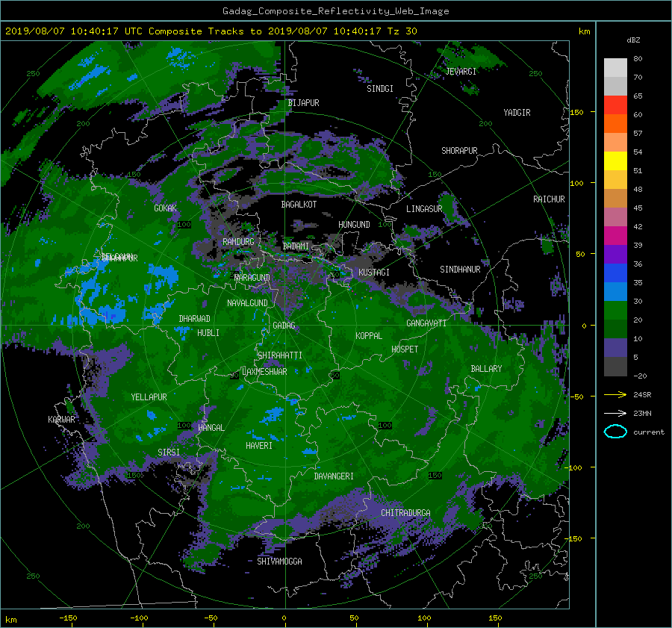Click the HUBLI city label
This screenshot has width=672, height=628.
(208, 333)
